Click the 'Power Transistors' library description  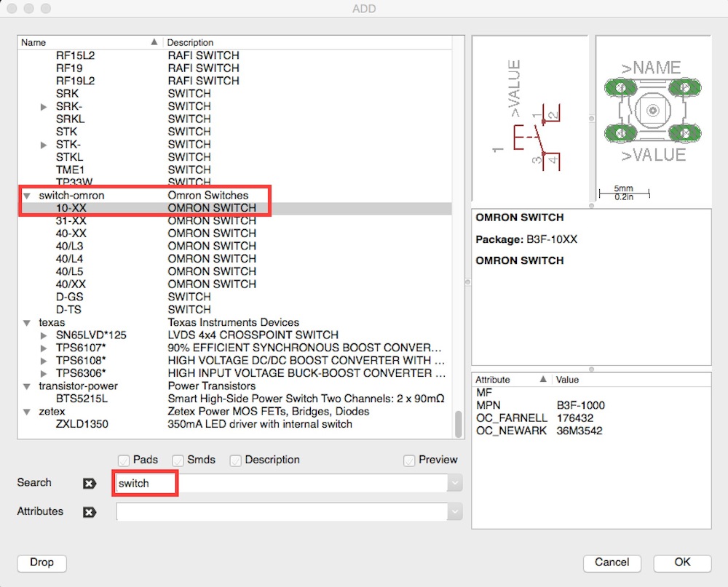coord(212,386)
